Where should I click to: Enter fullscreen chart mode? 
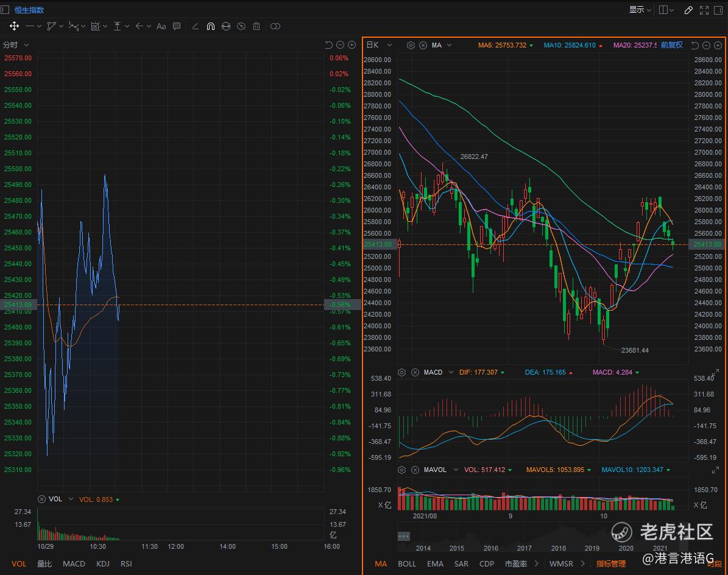click(x=704, y=10)
